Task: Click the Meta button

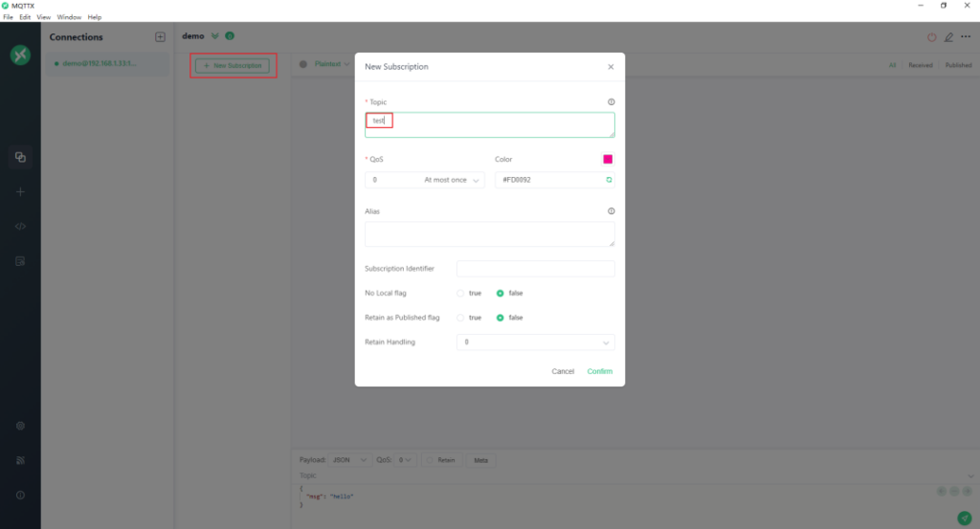Action: point(480,460)
